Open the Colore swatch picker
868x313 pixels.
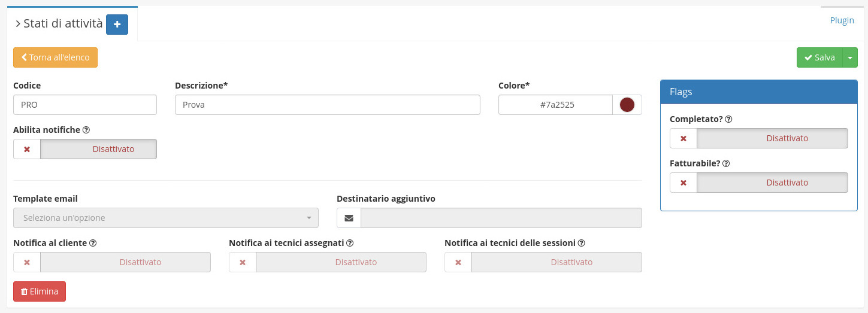[627, 105]
